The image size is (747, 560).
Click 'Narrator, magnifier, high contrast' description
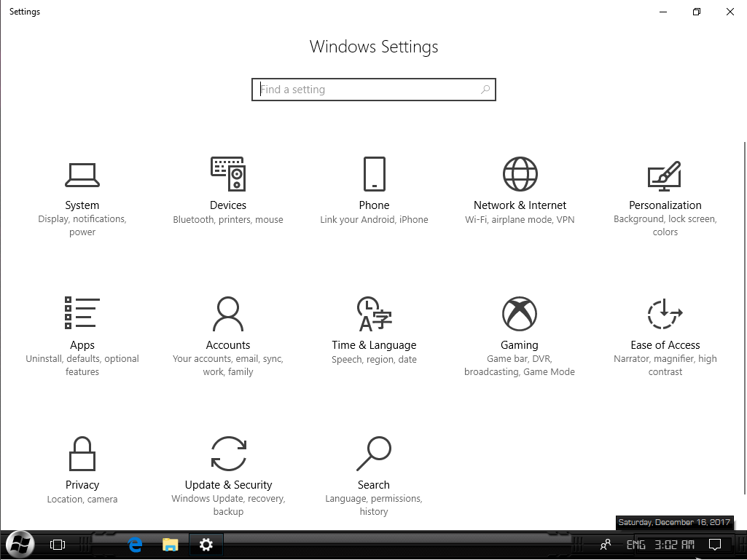pos(665,366)
